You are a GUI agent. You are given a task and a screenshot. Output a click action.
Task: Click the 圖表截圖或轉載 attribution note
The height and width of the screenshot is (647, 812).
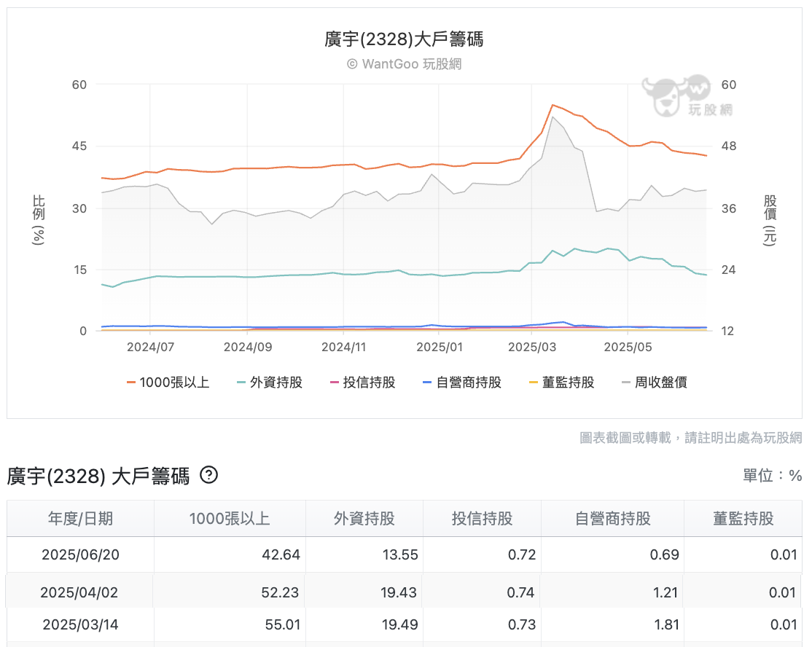691,438
